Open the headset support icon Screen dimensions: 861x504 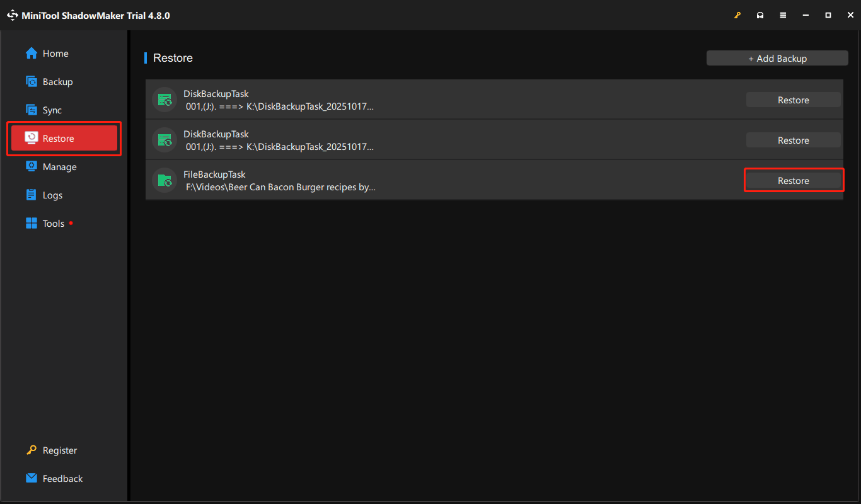pyautogui.click(x=760, y=15)
